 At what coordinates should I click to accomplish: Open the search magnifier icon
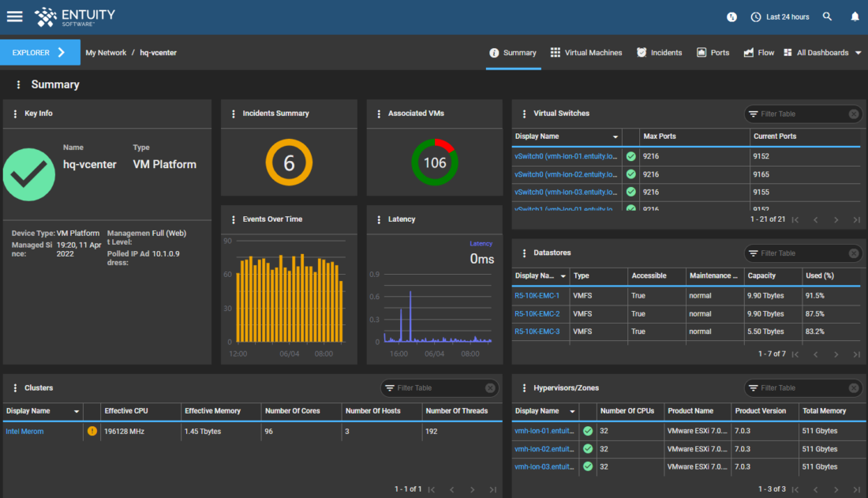827,17
